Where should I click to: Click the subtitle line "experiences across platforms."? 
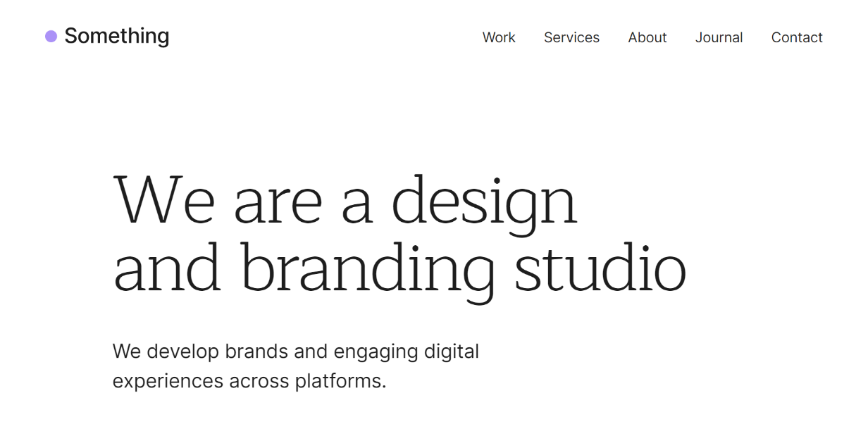249,381
